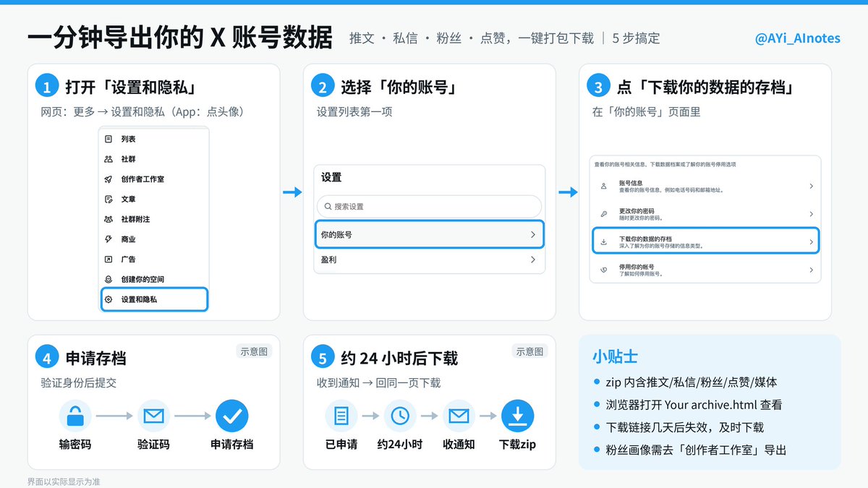Click the 创建你的空间 microphone icon

109,279
